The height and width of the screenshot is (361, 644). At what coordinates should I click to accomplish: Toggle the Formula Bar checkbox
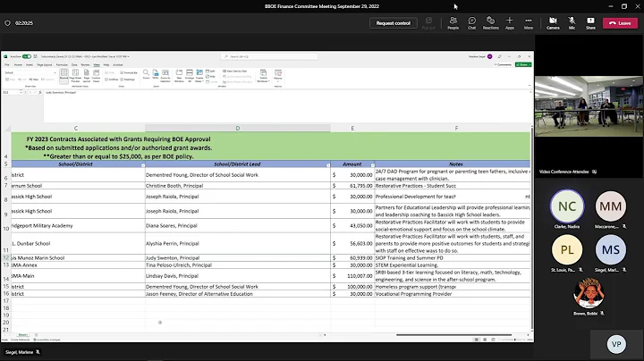(130, 72)
